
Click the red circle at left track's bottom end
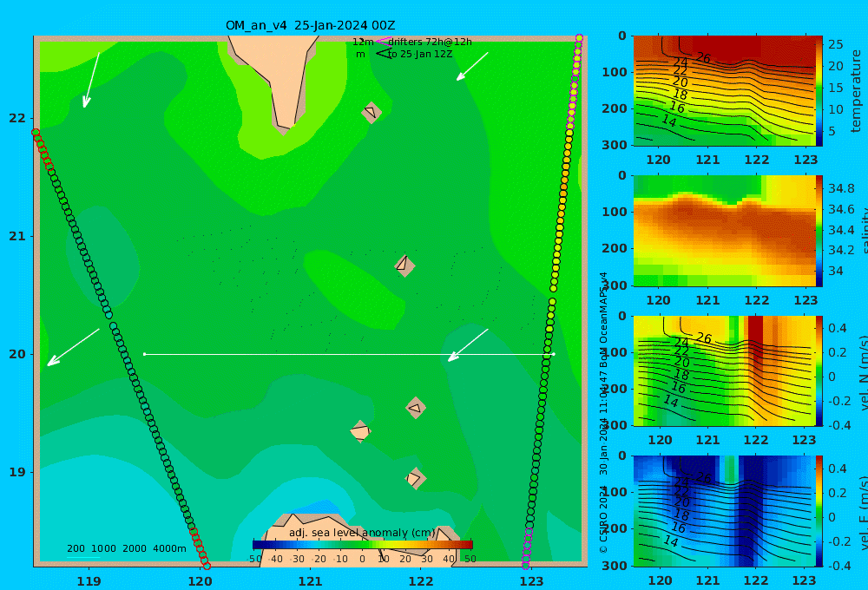(x=207, y=566)
